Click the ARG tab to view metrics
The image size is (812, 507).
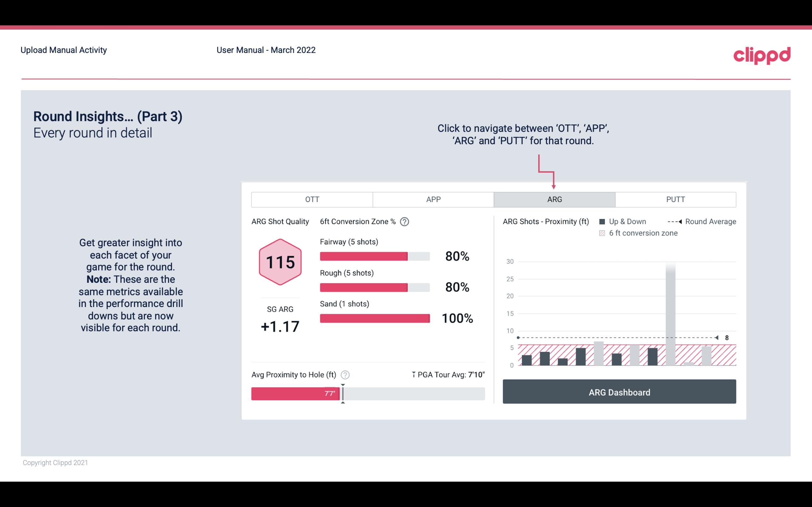tap(553, 199)
